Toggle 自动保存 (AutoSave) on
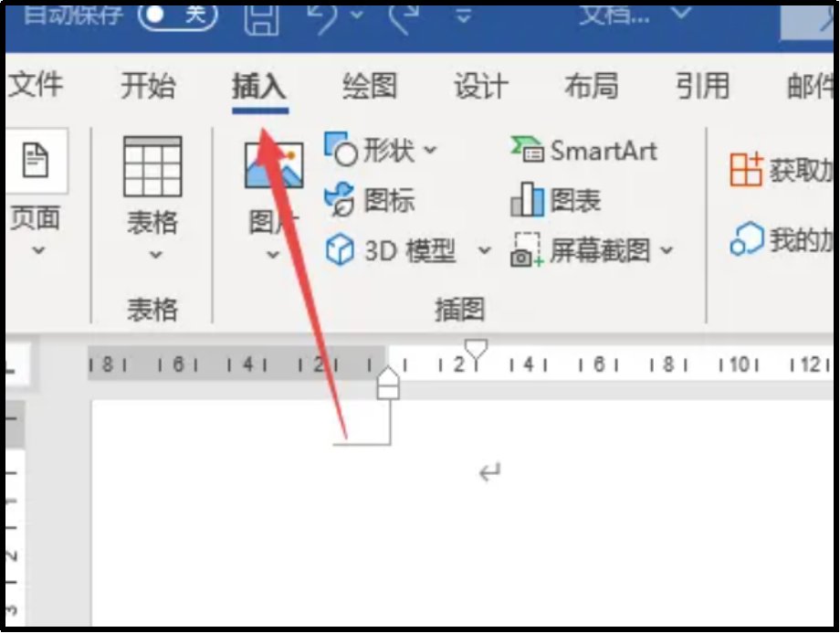Image resolution: width=840 pixels, height=633 pixels. (179, 16)
